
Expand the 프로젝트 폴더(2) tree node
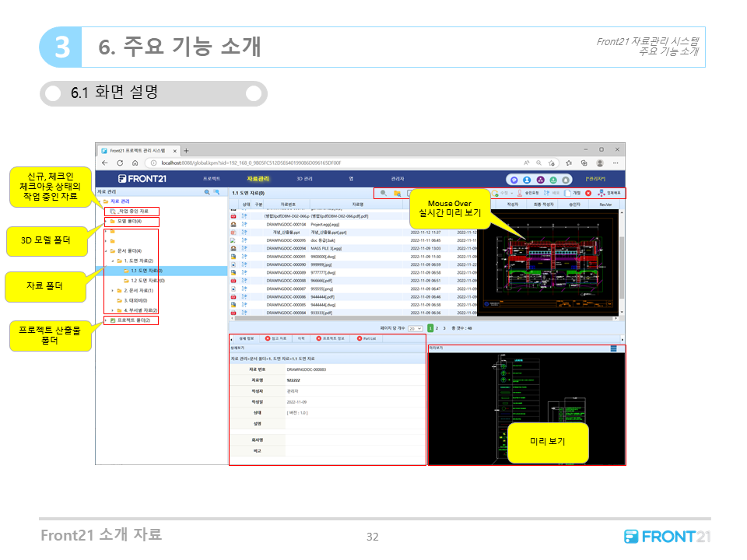click(107, 320)
